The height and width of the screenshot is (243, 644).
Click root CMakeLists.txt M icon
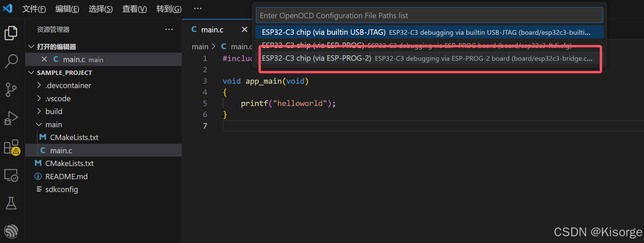[38, 163]
